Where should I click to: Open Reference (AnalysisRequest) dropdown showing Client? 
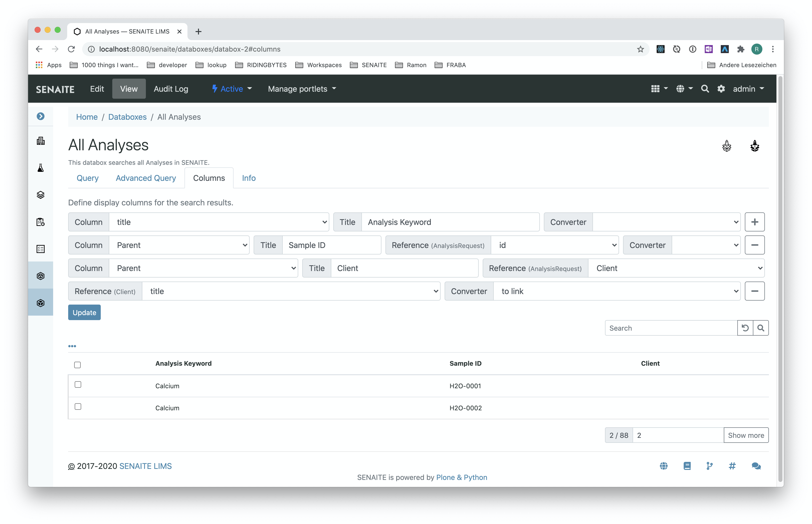click(x=676, y=268)
